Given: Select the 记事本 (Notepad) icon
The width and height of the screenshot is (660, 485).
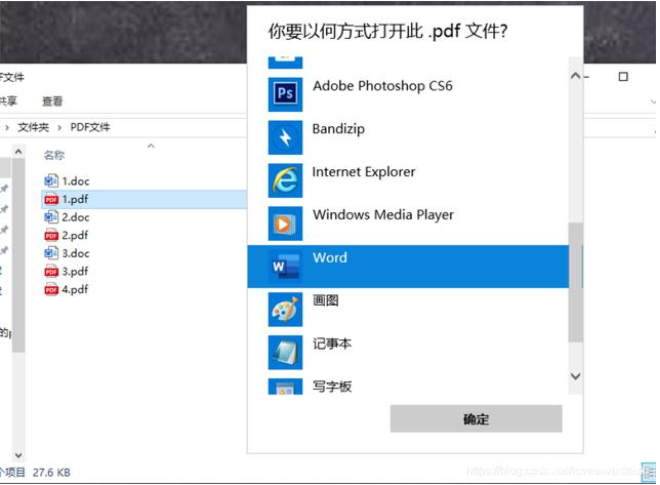Looking at the screenshot, I should point(285,352).
